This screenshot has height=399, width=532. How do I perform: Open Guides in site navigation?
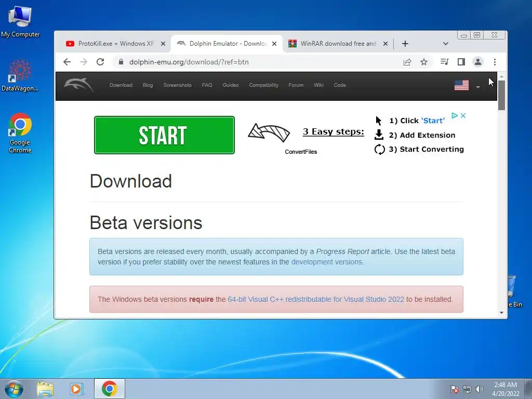[230, 85]
